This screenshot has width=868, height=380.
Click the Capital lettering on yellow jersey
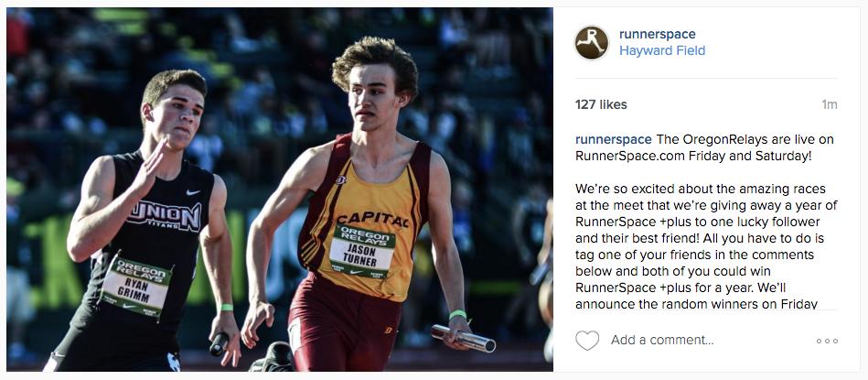coord(372,218)
